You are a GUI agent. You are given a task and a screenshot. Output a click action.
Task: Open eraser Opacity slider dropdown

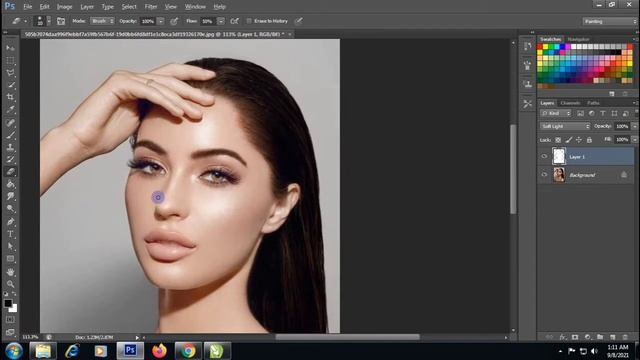[x=161, y=21]
